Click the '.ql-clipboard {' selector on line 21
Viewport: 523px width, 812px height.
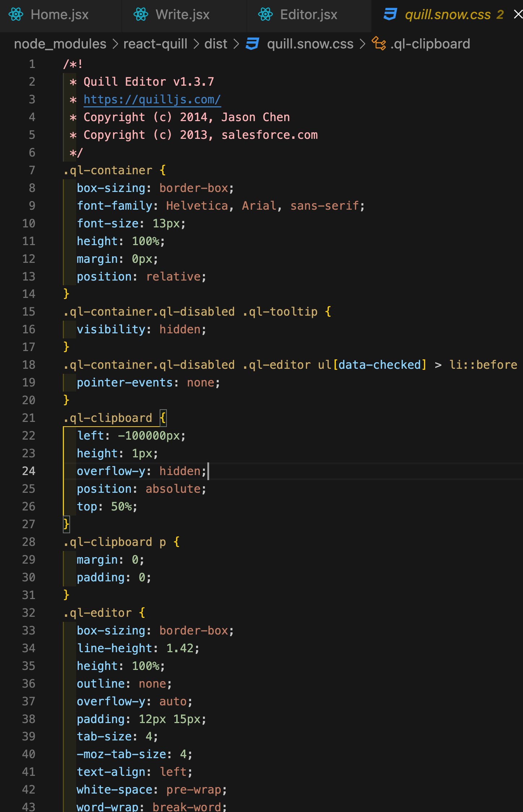point(114,418)
